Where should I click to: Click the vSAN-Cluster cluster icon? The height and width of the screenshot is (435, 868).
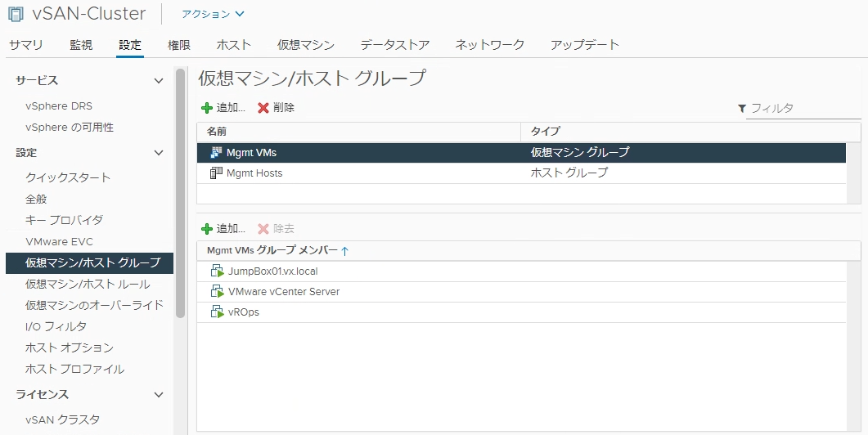[16, 15]
